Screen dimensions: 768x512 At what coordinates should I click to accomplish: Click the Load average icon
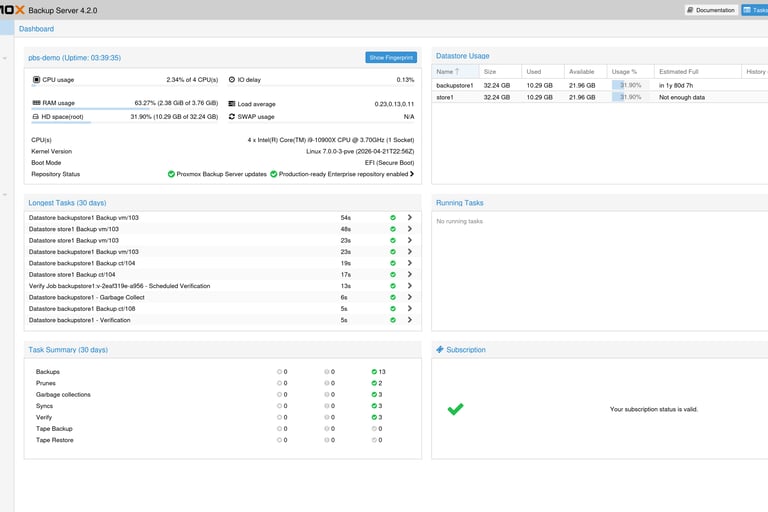[x=232, y=104]
